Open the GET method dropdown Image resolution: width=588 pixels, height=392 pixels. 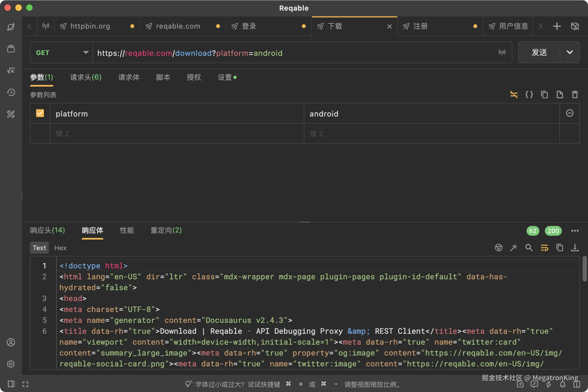click(62, 53)
